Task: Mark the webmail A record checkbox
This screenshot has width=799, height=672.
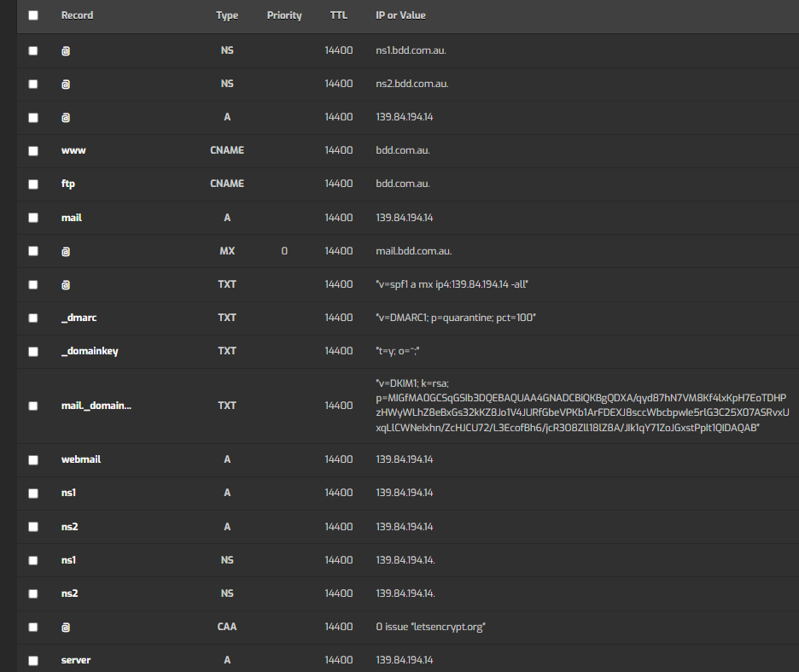Action: click(33, 459)
